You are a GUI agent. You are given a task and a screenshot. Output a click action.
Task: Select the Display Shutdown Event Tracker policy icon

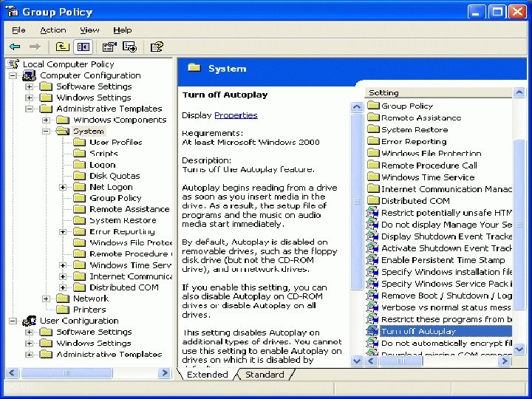(x=372, y=236)
